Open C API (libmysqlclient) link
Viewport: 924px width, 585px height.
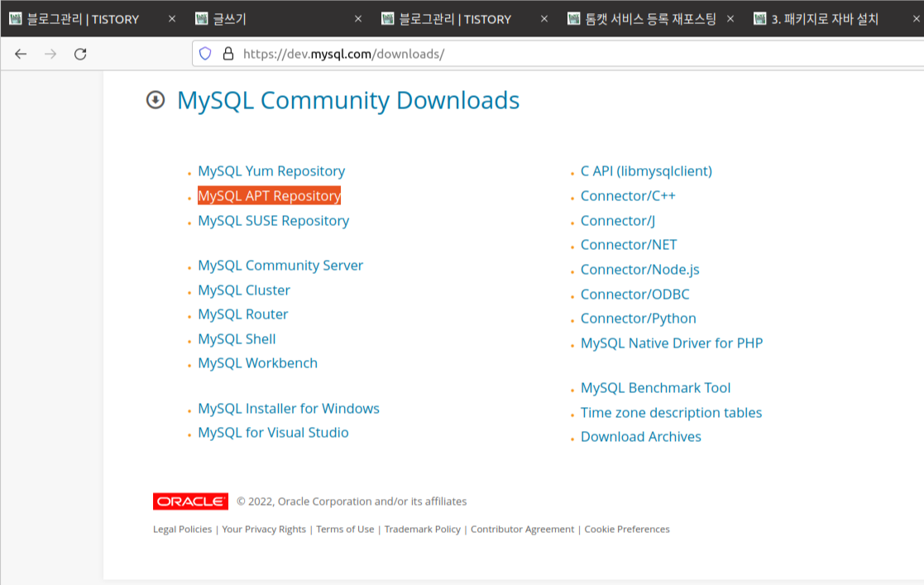point(646,171)
